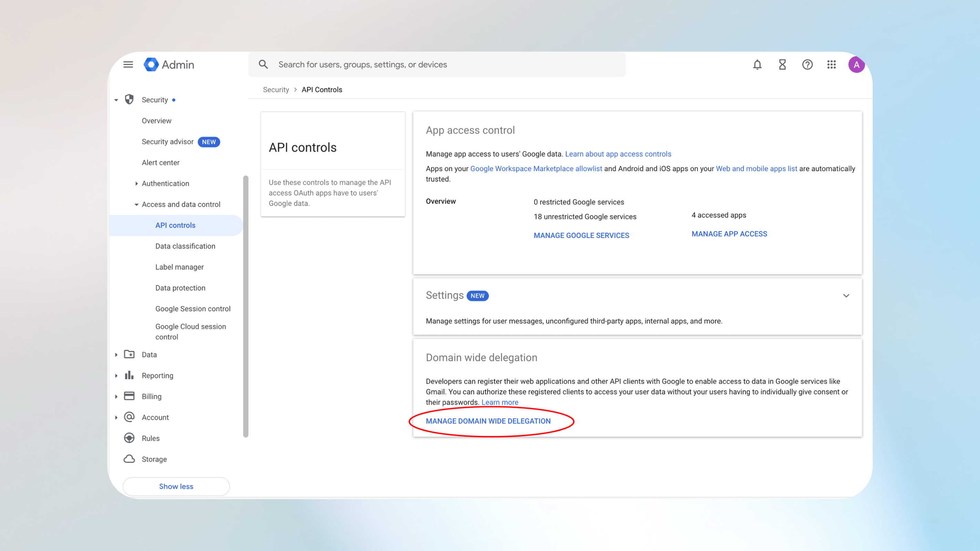
Task: Click the notification bell icon
Action: [x=757, y=65]
